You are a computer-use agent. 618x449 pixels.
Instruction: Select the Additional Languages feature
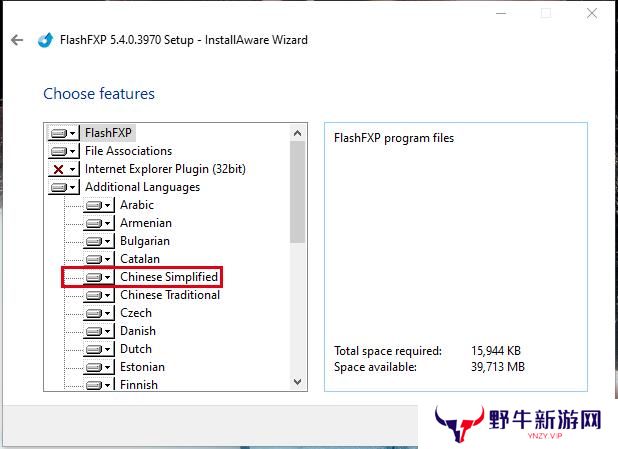tap(142, 187)
